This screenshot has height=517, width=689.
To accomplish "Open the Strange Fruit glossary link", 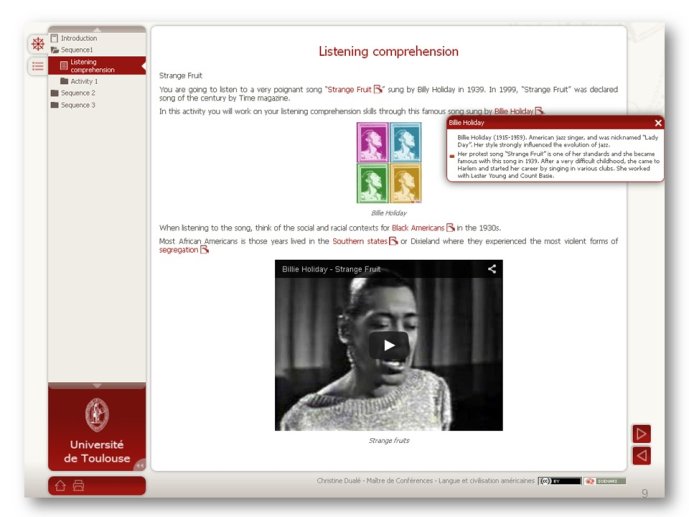I will [x=355, y=90].
